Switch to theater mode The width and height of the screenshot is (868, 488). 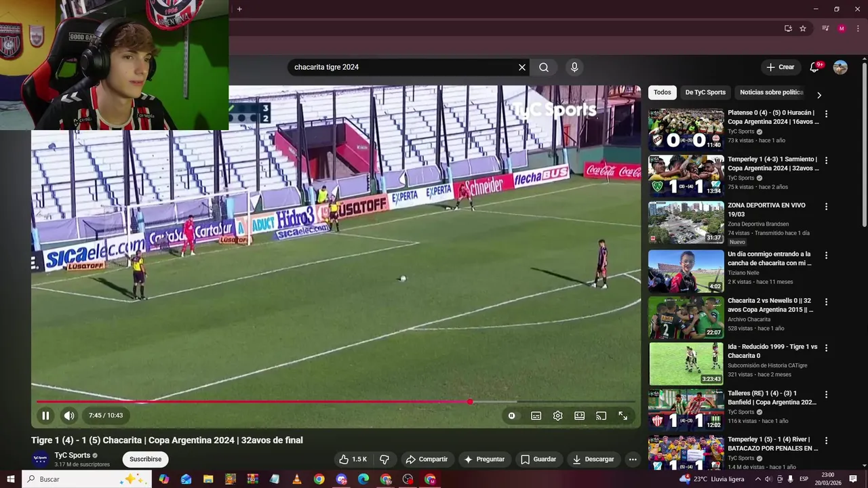point(579,415)
